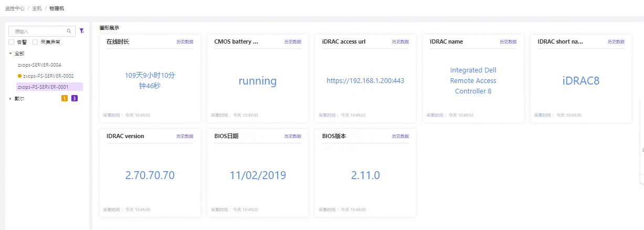
Task: Expand the 戴尔 tree group
Action: 10,99
